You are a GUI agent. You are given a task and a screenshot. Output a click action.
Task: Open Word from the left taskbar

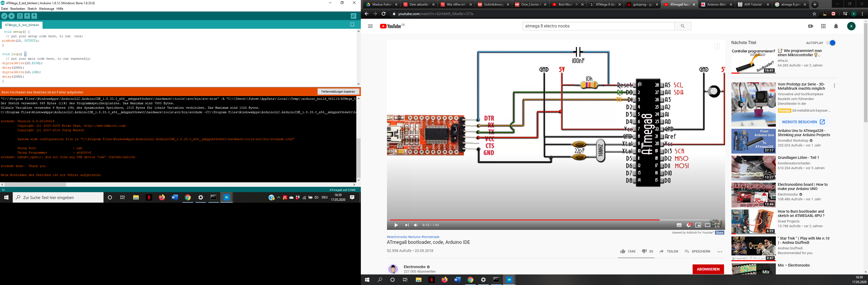pos(175,197)
